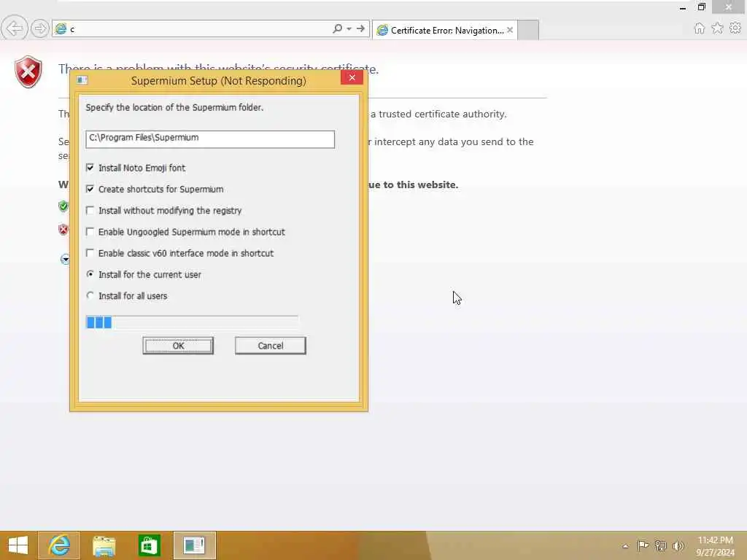
Task: Open the Favorites star icon
Action: 717,28
